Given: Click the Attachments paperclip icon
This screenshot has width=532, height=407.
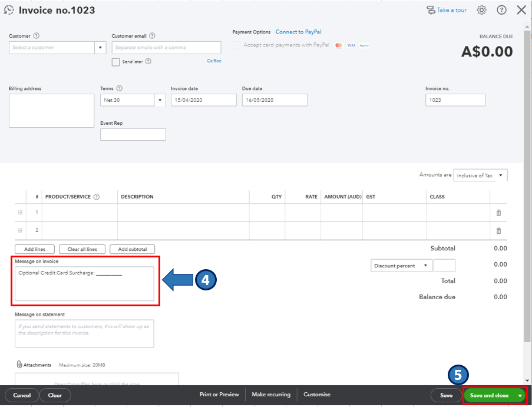Looking at the screenshot, I should click(x=19, y=365).
